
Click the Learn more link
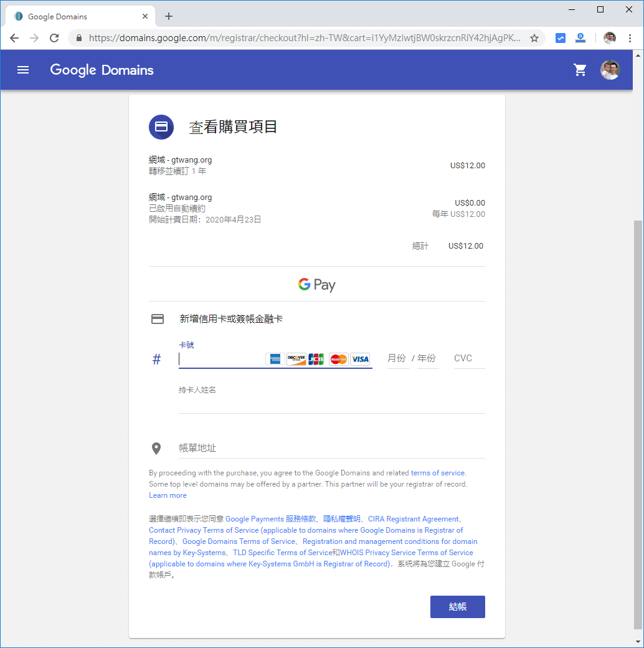167,495
